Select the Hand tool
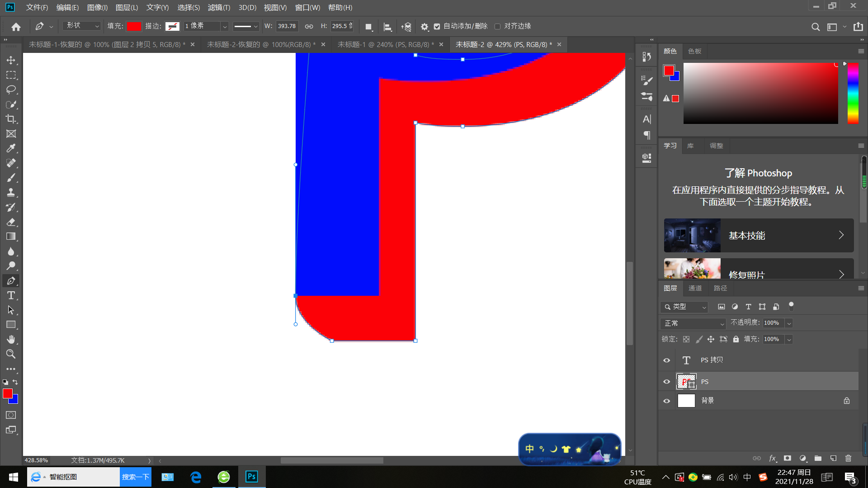The height and width of the screenshot is (488, 868). pos(11,339)
